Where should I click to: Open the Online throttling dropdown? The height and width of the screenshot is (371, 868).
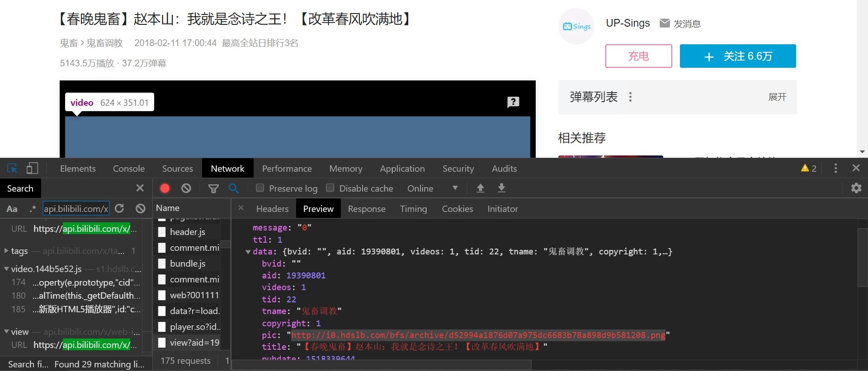coord(433,188)
